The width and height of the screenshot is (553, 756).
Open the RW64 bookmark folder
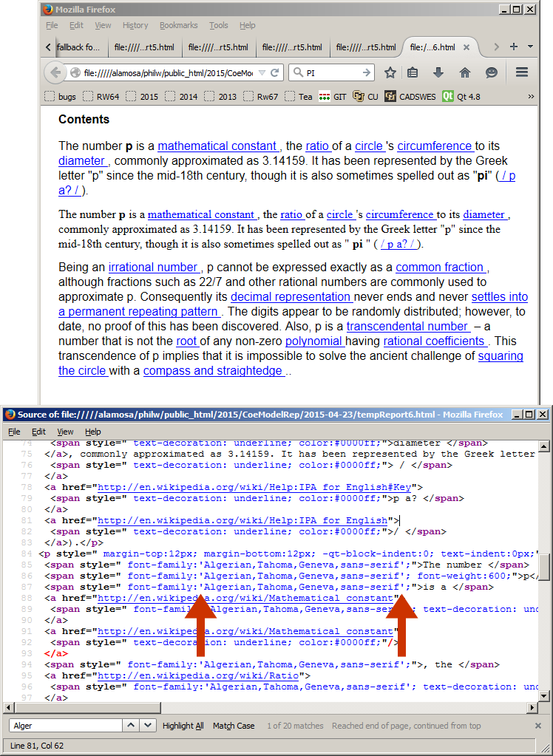pyautogui.click(x=101, y=96)
